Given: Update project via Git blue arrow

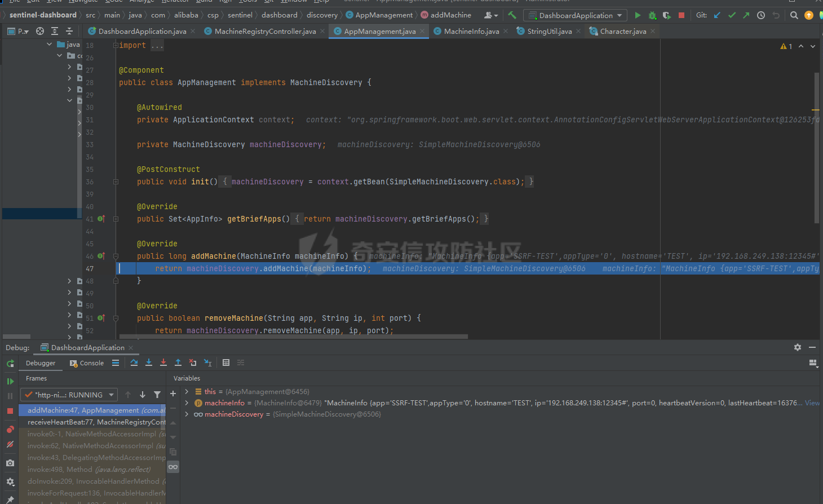Looking at the screenshot, I should (717, 15).
